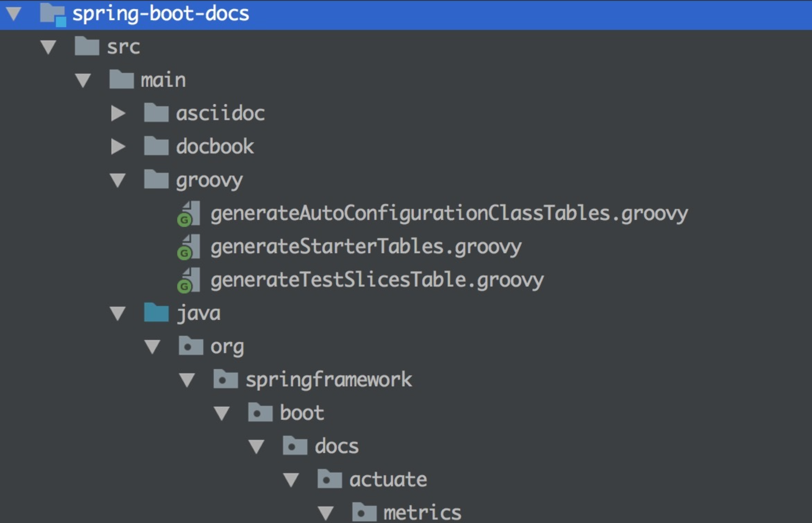
Task: Click the Groovy icon on generateTestSlicesTable.groovy
Action: pos(189,280)
